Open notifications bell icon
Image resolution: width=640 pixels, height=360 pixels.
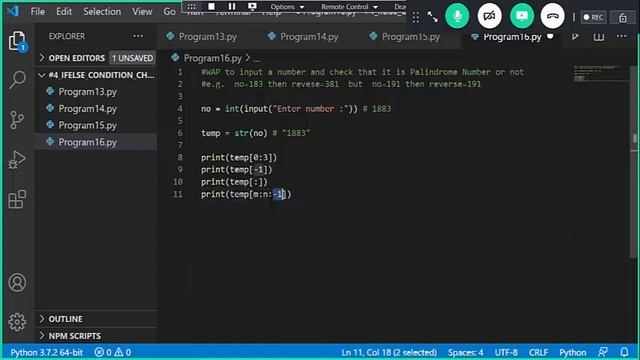(x=624, y=352)
